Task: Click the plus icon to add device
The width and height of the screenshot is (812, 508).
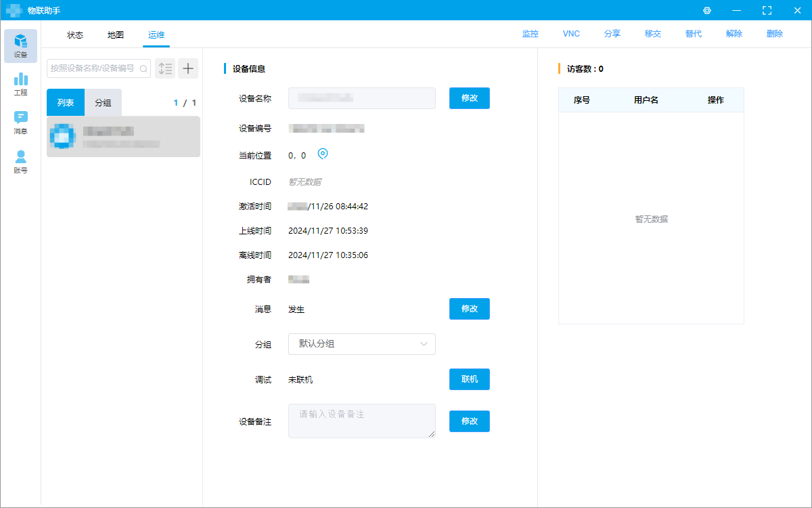Action: (x=187, y=68)
